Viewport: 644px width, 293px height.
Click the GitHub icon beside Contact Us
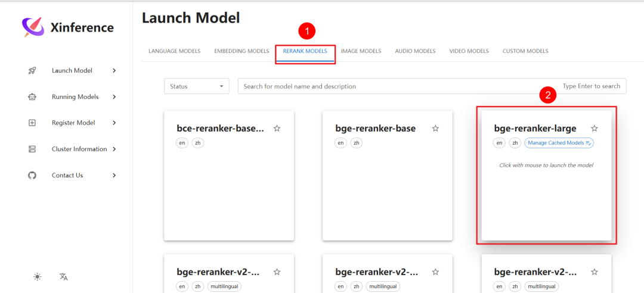point(32,175)
